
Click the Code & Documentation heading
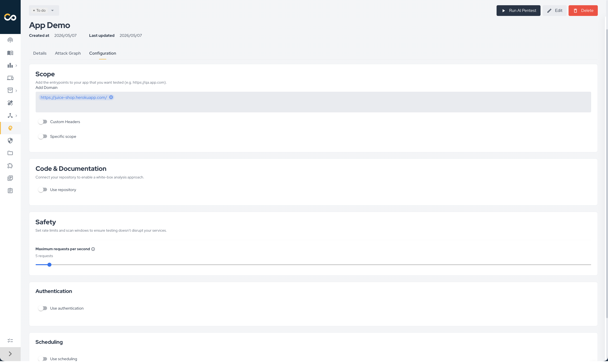[x=71, y=168]
